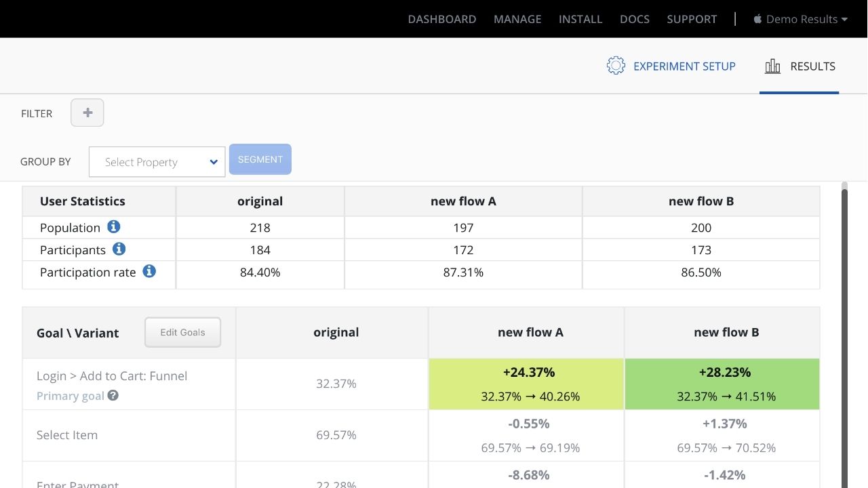Click the original Select Item rate 69.57%
This screenshot has height=488, width=868.
336,435
